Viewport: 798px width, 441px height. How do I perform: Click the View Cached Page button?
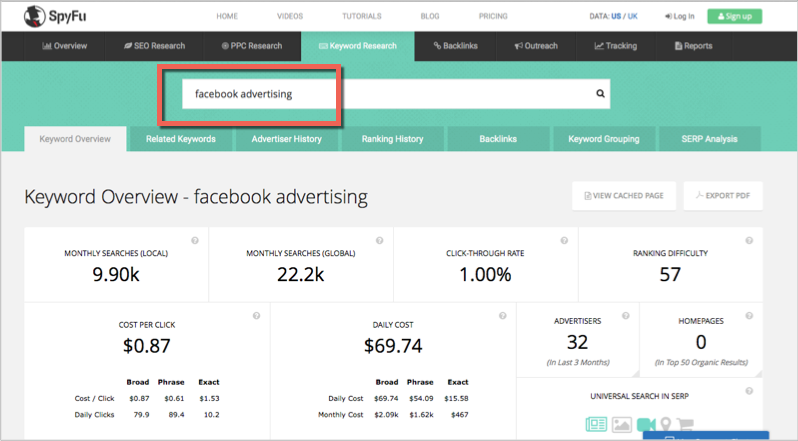pyautogui.click(x=624, y=196)
